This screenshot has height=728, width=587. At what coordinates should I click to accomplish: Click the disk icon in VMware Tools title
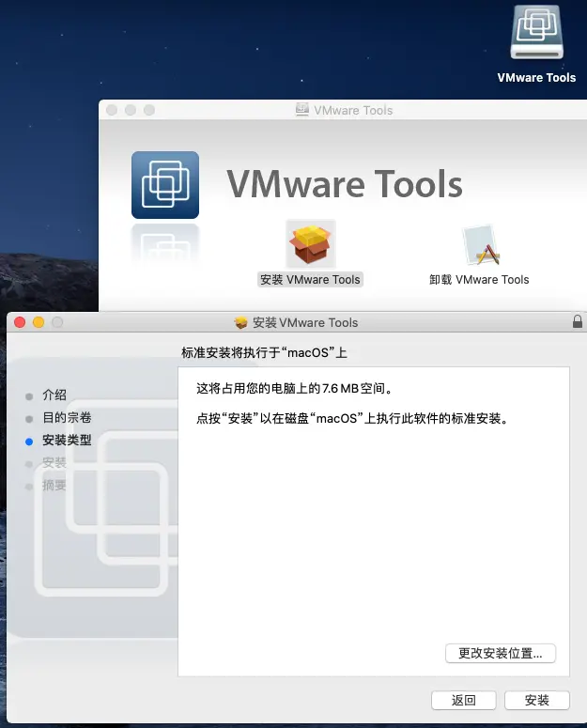click(302, 110)
